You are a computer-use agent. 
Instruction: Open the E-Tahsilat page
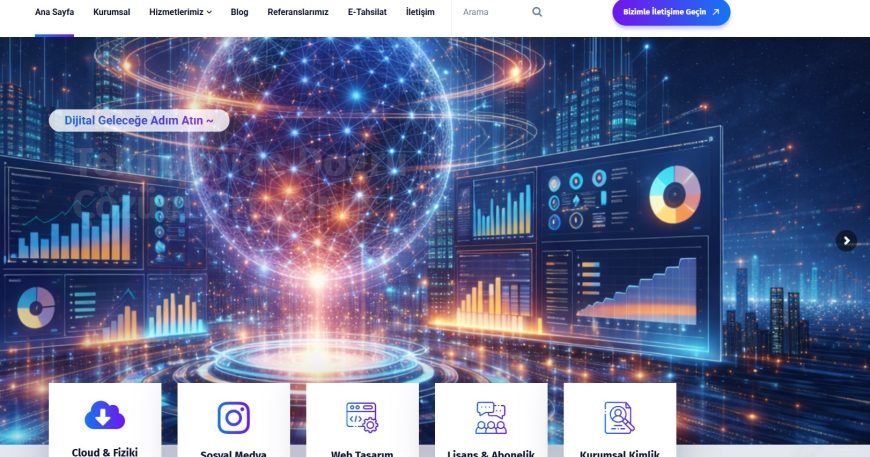click(x=367, y=12)
